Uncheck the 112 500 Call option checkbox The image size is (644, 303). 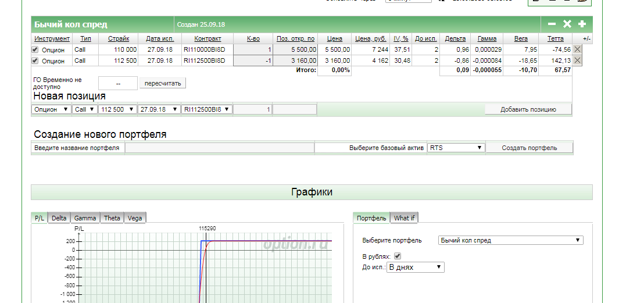[35, 60]
